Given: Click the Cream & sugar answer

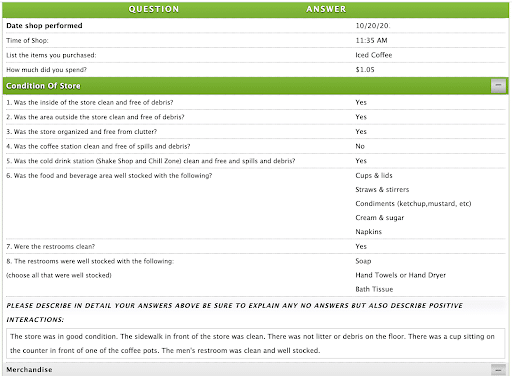Looking at the screenshot, I should click(x=380, y=218).
